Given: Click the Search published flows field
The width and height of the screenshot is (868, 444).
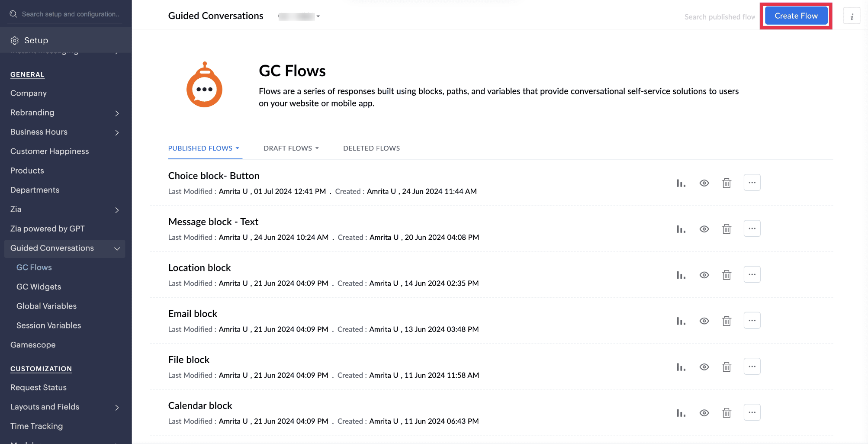Looking at the screenshot, I should (x=719, y=17).
